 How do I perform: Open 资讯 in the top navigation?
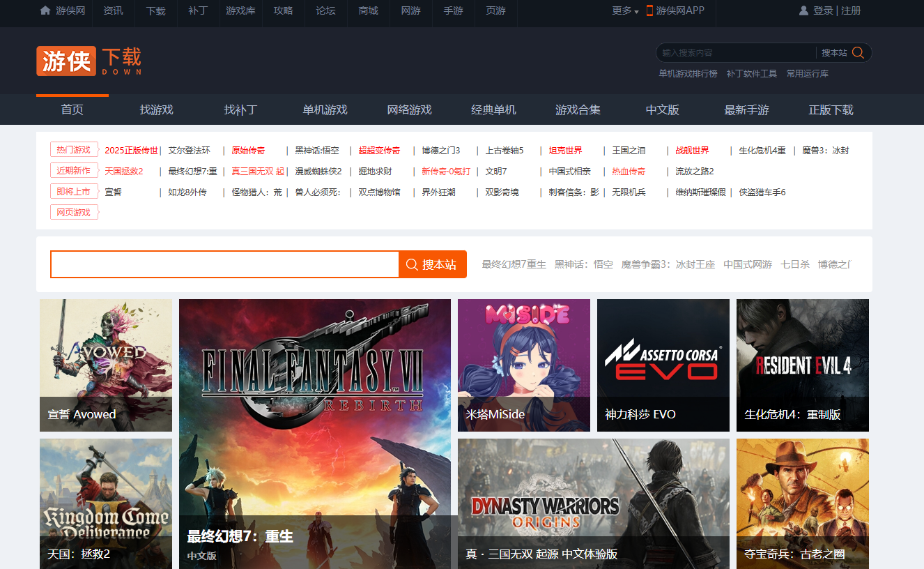point(113,10)
